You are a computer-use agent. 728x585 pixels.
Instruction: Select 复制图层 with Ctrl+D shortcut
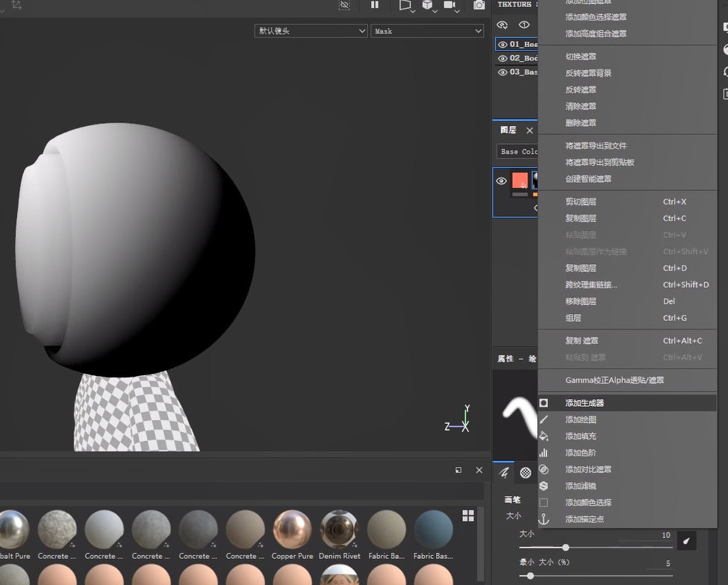627,268
